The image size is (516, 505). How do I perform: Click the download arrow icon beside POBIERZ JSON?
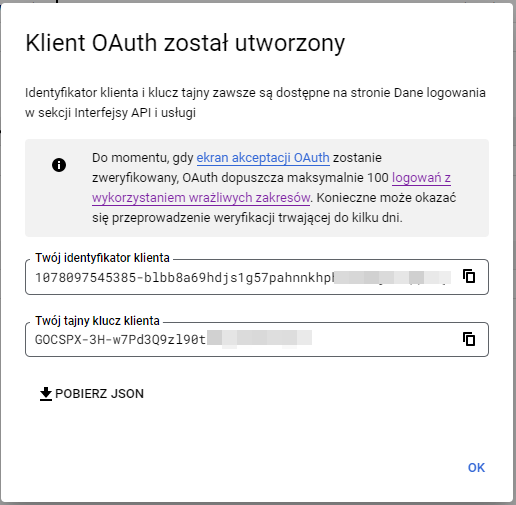tap(46, 394)
